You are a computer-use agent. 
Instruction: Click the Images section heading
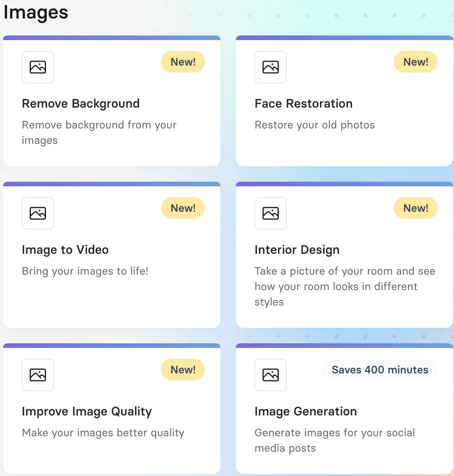coord(36,12)
